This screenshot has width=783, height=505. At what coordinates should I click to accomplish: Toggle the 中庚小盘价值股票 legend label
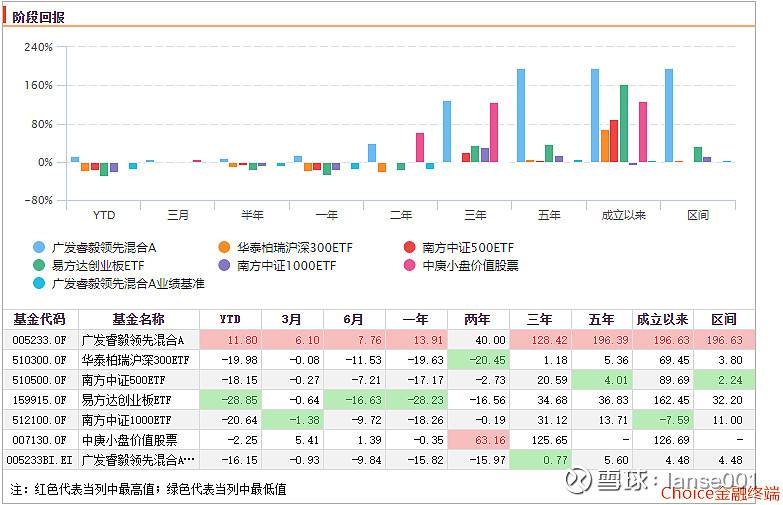coord(470,265)
